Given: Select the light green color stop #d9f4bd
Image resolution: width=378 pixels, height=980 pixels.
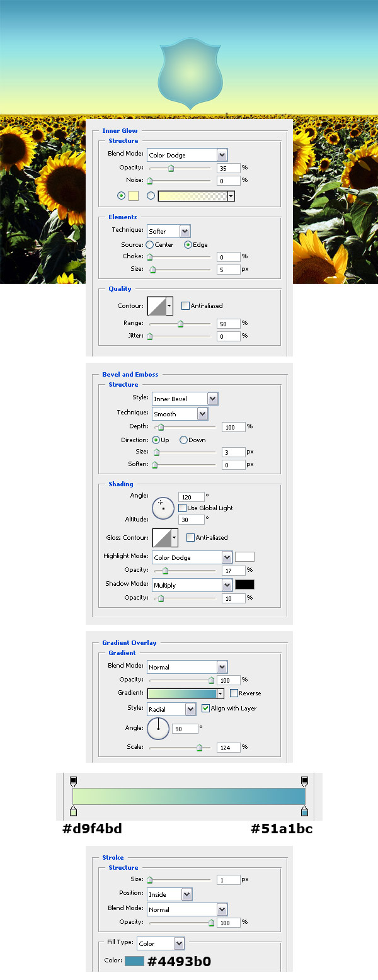Looking at the screenshot, I should click(73, 811).
